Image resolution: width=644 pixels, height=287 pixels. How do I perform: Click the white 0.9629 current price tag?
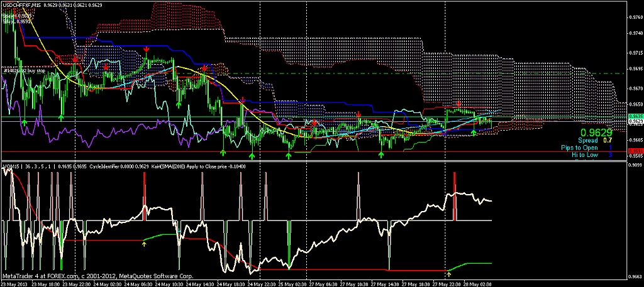tap(636, 121)
